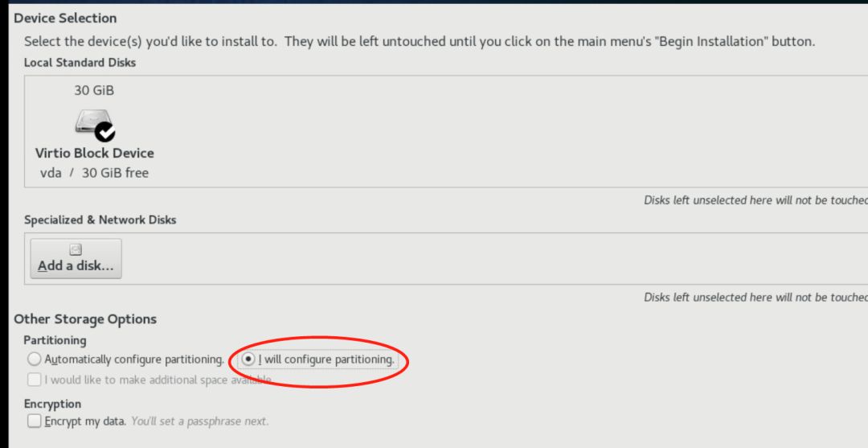Click the "Other Storage Options" heading

coord(85,319)
